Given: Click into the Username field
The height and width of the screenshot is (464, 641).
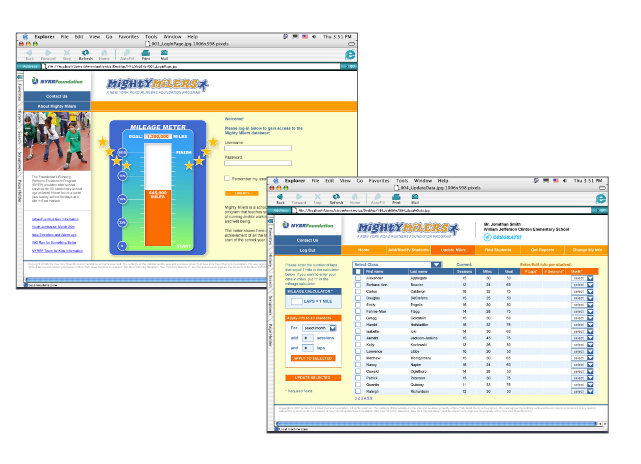Looking at the screenshot, I should point(258,148).
